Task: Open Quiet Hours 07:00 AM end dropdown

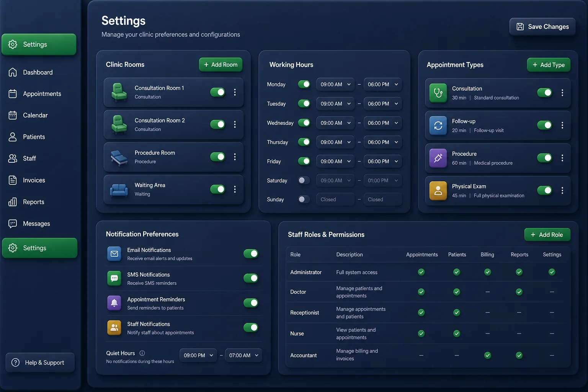Action: pyautogui.click(x=243, y=355)
